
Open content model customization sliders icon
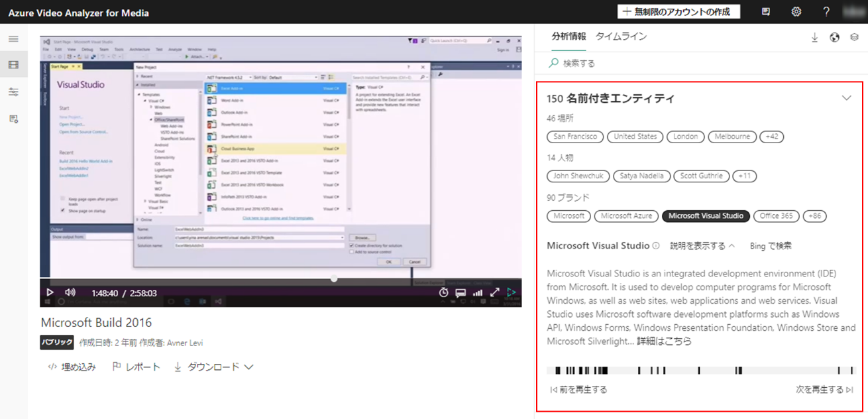13,91
